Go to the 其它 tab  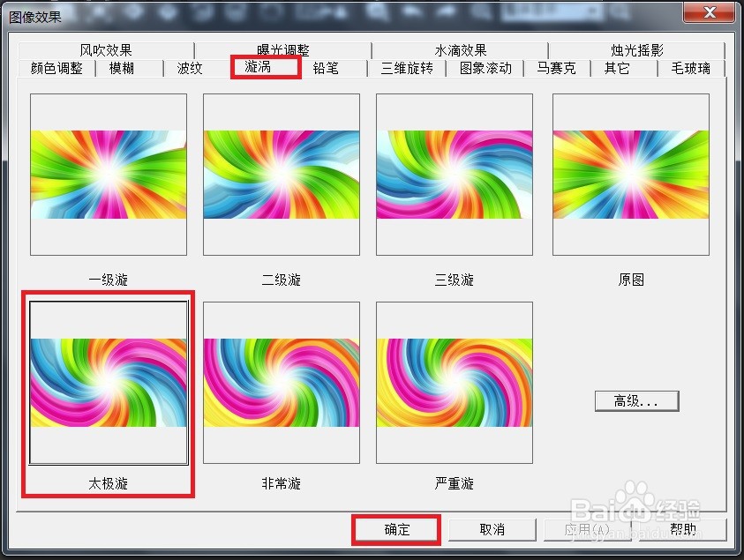[x=617, y=68]
